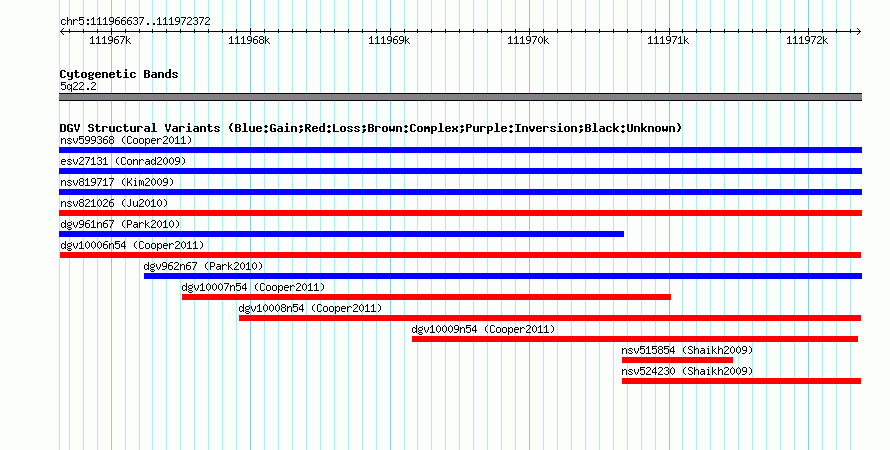Open the nsv524230 (Shaikh2009) variant label
890x450 pixels.
687,371
